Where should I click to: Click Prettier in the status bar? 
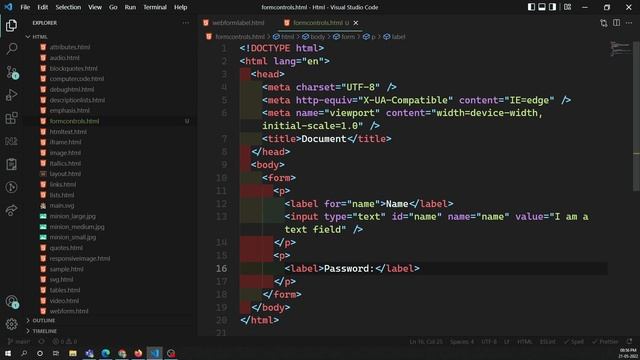[605, 341]
